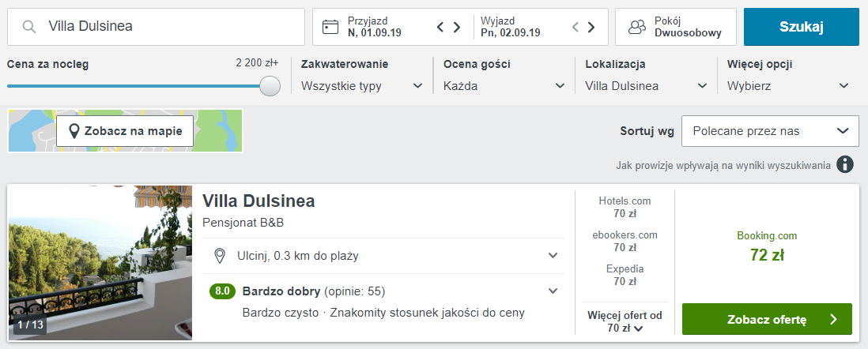Open the Lokalizacja dropdown
Screen dimensions: 868x349
click(647, 86)
